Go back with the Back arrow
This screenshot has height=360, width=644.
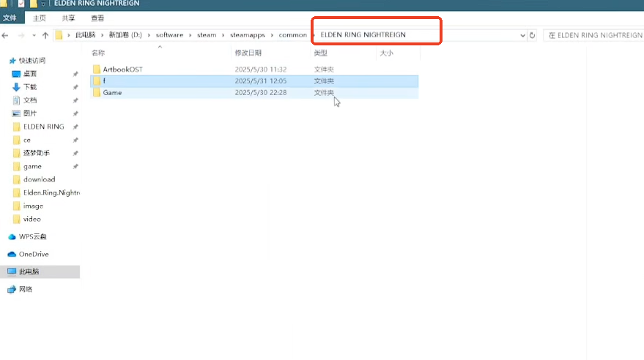5,35
